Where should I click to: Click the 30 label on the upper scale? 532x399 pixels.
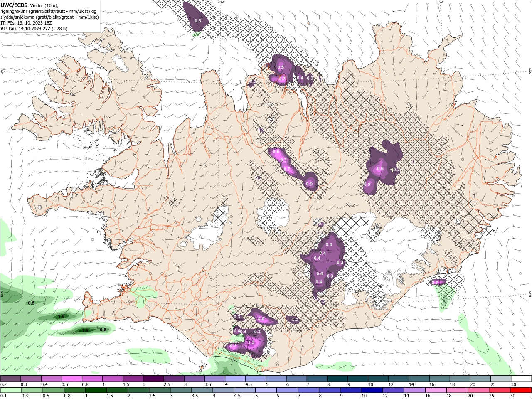tap(514, 385)
